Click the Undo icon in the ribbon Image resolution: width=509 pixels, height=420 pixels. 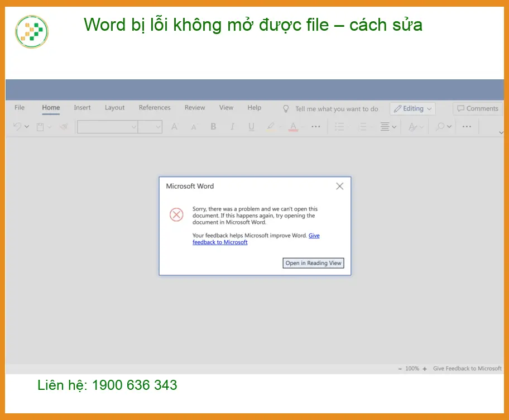click(17, 127)
